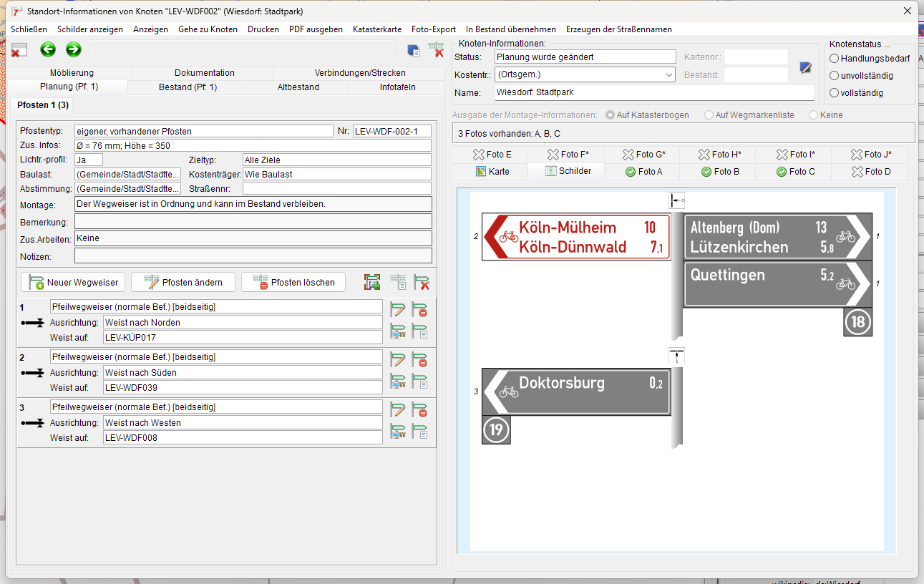The width and height of the screenshot is (924, 584).
Task: Click the post orientation icon above sign 18 post
Action: pos(677,200)
